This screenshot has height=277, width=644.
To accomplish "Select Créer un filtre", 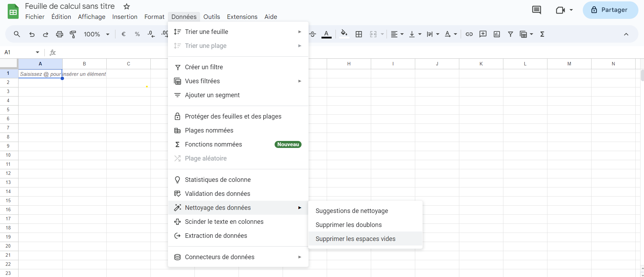I will 238,67.
